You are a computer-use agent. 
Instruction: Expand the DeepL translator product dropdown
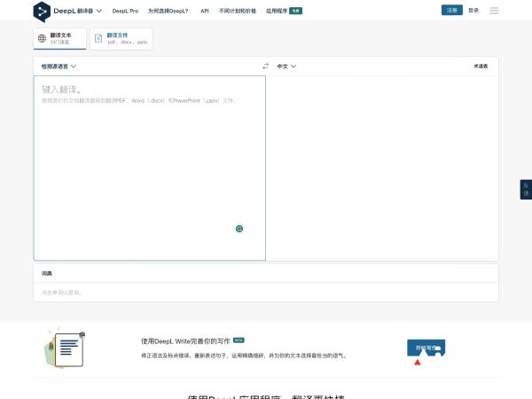[x=78, y=11]
